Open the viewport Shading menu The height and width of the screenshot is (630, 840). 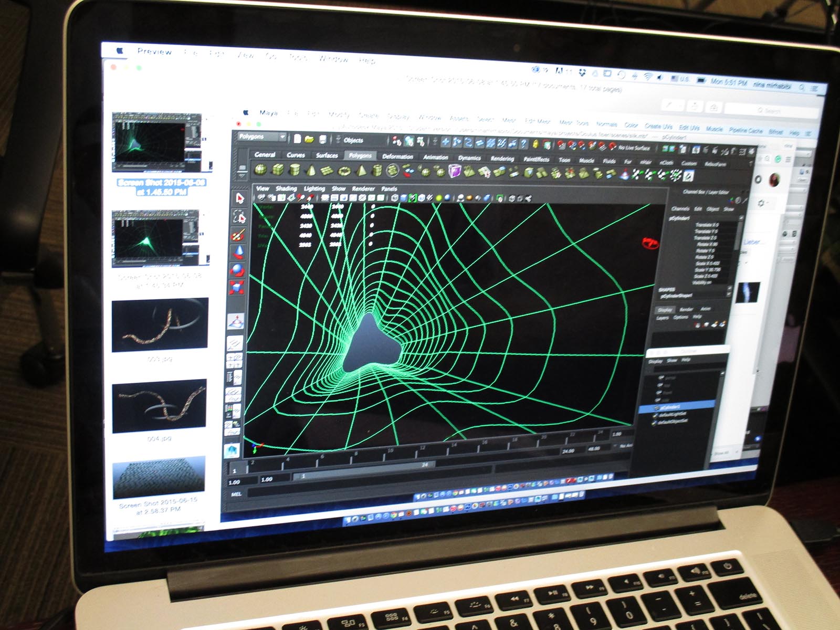[x=286, y=188]
